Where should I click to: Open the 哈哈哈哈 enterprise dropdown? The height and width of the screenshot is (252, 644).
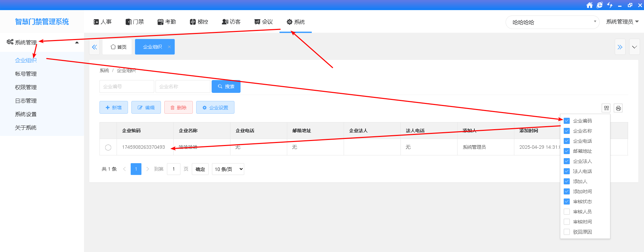[552, 22]
